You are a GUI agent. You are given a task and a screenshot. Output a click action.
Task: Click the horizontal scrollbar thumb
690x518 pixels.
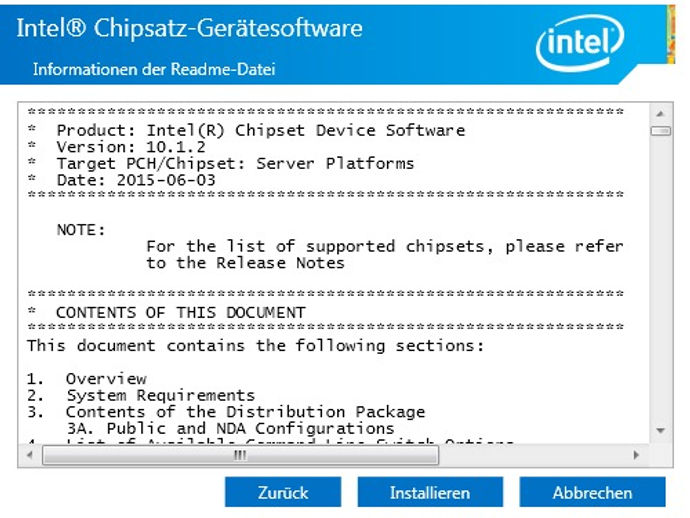(x=240, y=455)
